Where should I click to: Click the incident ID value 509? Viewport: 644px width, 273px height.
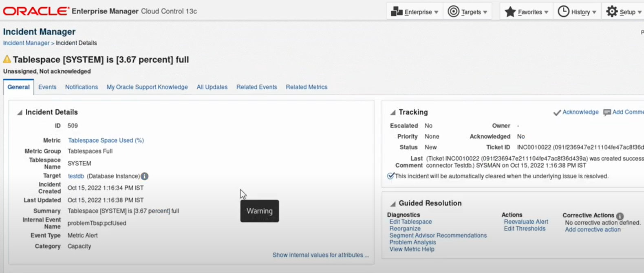click(73, 126)
